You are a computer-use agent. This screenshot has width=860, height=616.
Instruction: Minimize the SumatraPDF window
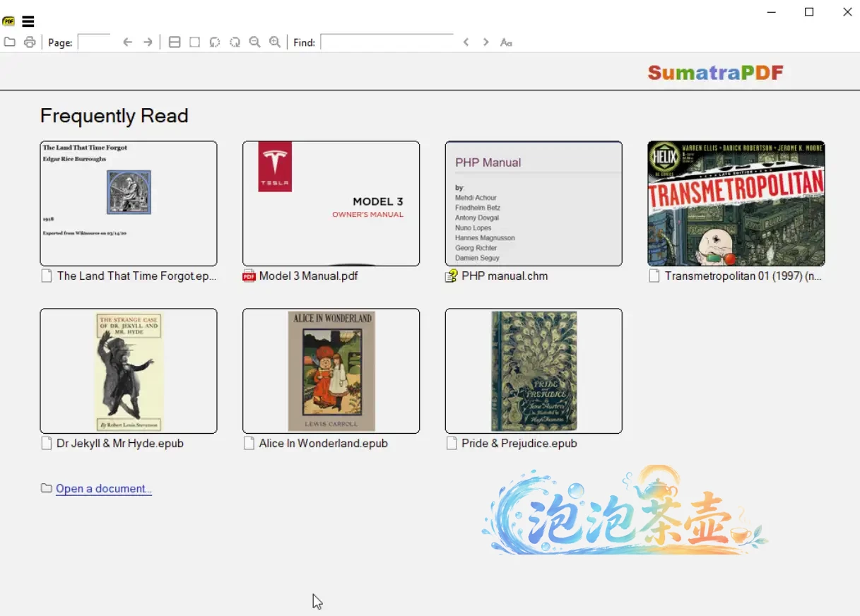[772, 12]
